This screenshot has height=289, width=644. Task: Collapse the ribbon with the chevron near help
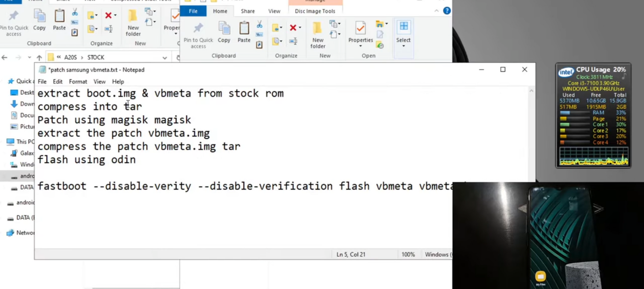[436, 11]
